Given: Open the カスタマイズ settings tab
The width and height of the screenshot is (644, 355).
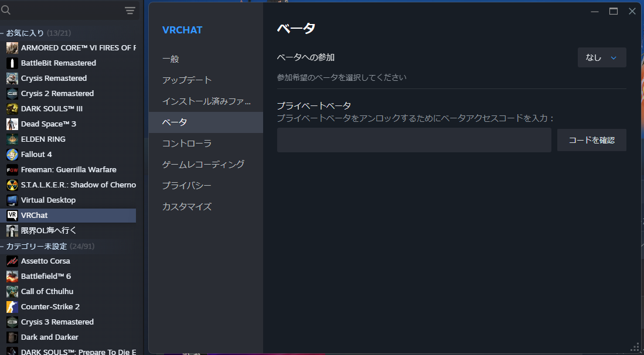Looking at the screenshot, I should (206, 206).
